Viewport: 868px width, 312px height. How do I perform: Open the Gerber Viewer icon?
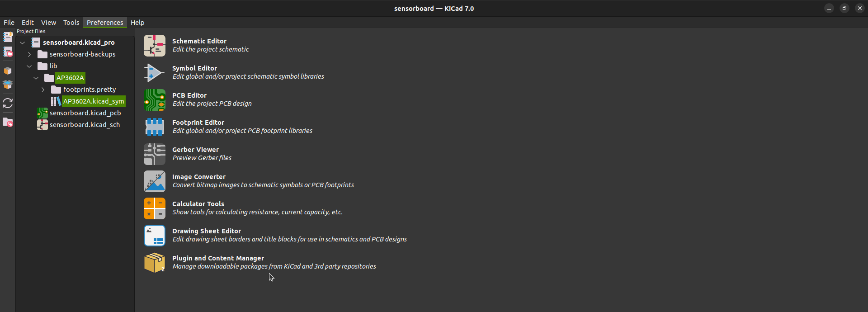point(155,154)
